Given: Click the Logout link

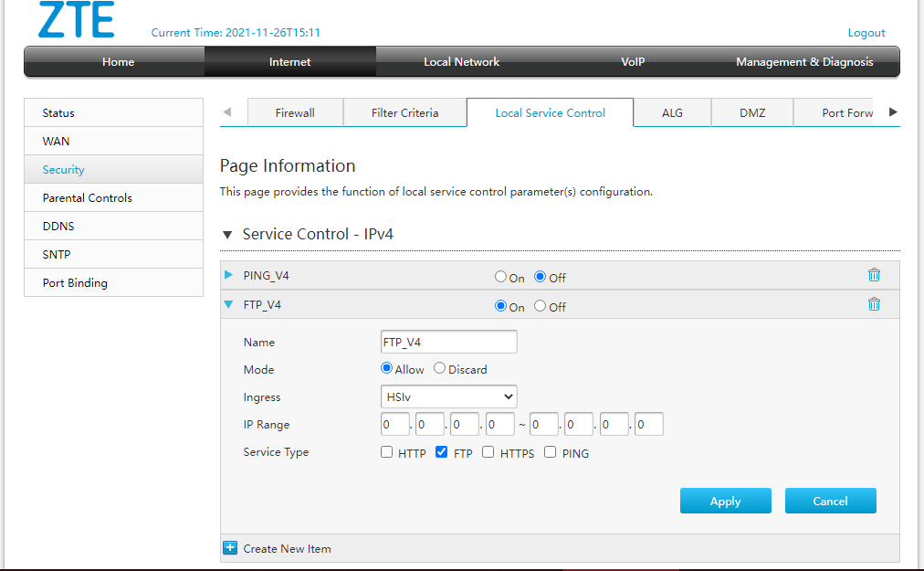Looking at the screenshot, I should coord(866,33).
